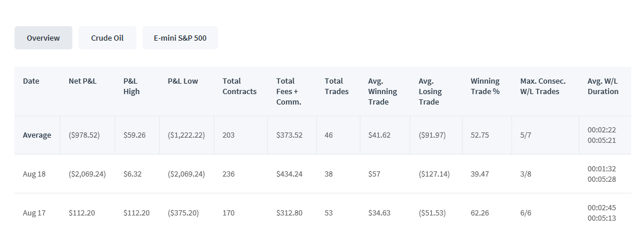Click the Avg. Losing Trade header
This screenshot has width=644, height=230.
[x=430, y=91]
